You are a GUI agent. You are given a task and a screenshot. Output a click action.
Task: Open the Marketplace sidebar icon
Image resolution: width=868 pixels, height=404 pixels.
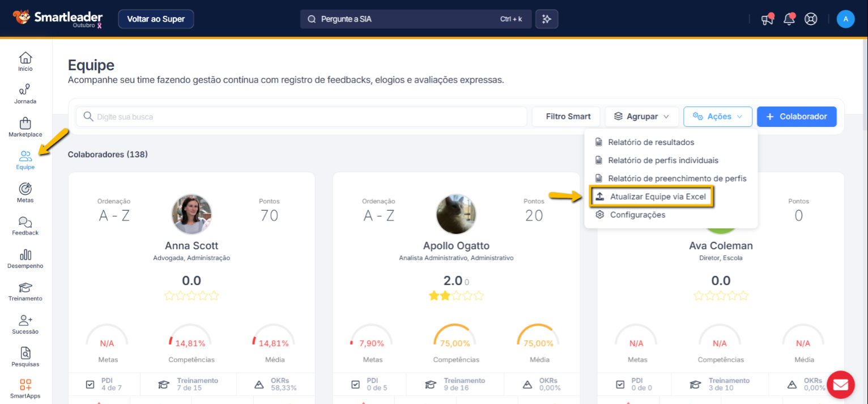pos(25,127)
